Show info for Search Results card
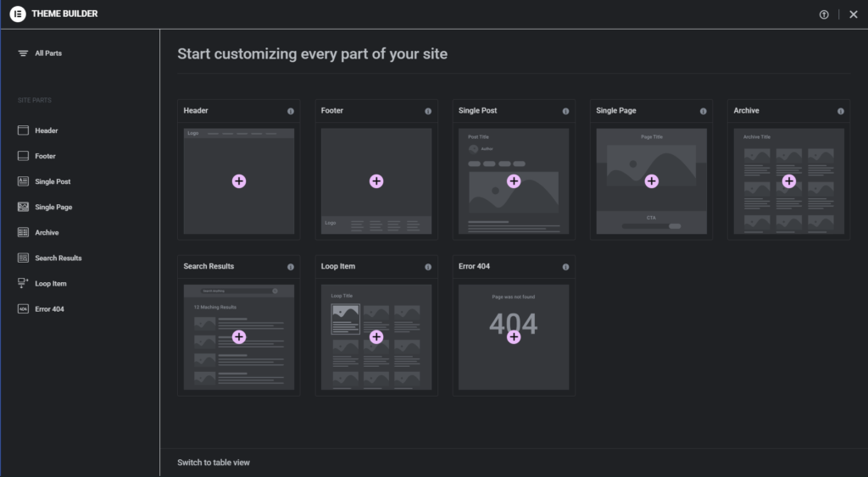This screenshot has height=477, width=868. 291,267
